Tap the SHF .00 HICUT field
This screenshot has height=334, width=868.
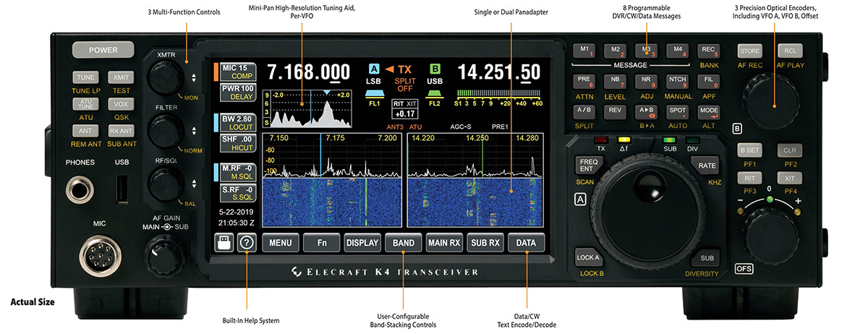[237, 143]
